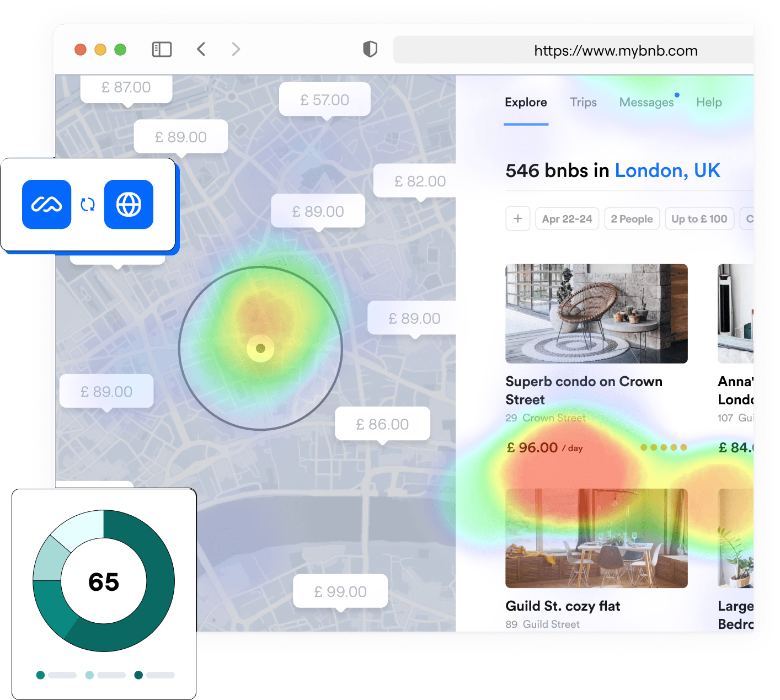Click the mybnb.com address bar
Image resolution: width=780 pixels, height=700 pixels.
tap(574, 50)
